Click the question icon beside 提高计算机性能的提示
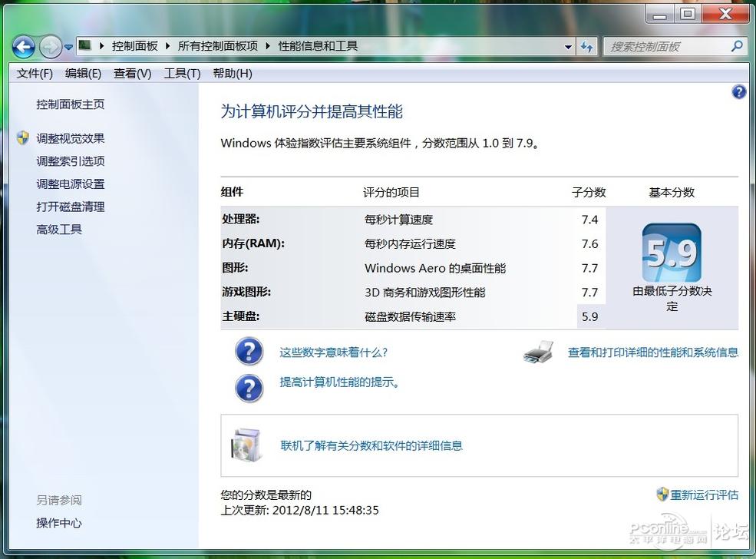This screenshot has height=559, width=756. click(249, 388)
